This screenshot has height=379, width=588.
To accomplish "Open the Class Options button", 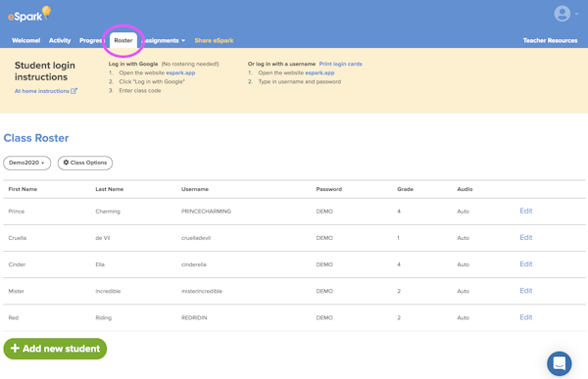I will (x=85, y=163).
